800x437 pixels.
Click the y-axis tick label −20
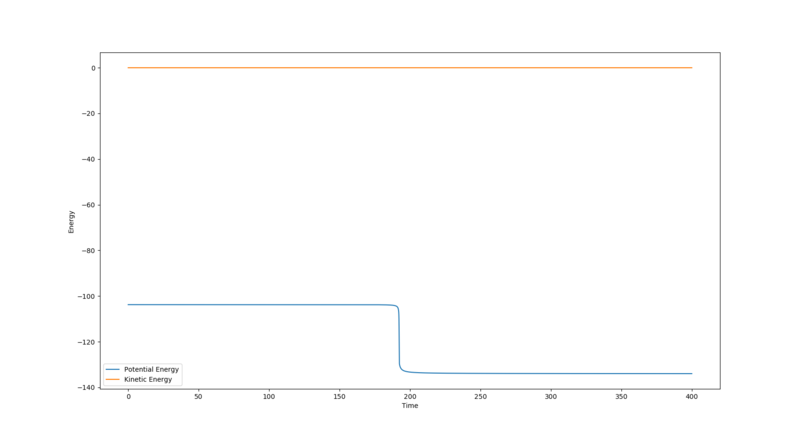90,114
